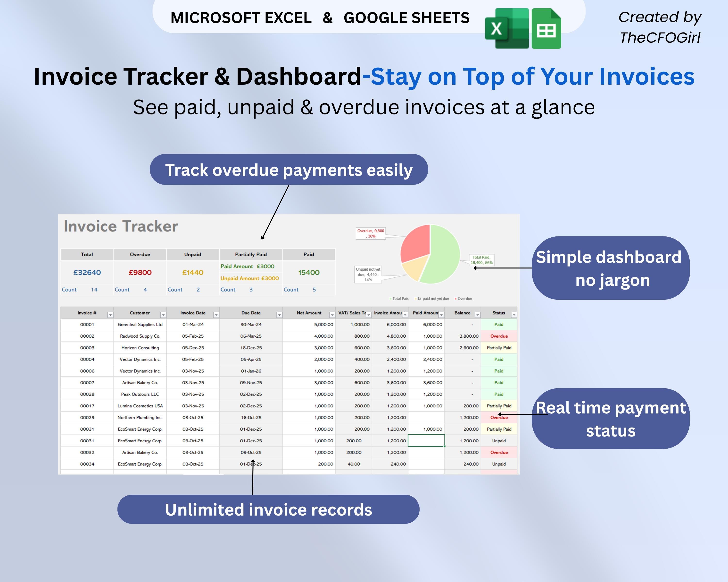Click the Microsoft Excel logo icon
Viewport: 728px width, 582px height.
(507, 29)
